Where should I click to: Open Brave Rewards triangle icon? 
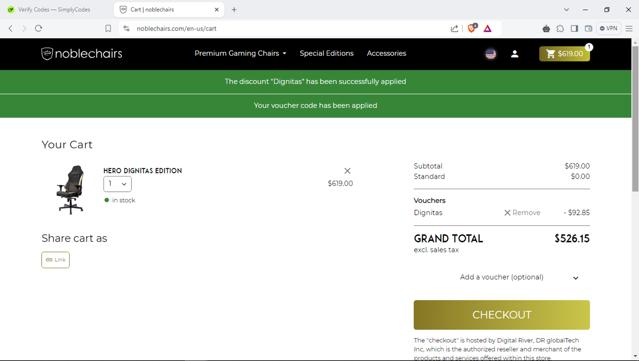487,29
